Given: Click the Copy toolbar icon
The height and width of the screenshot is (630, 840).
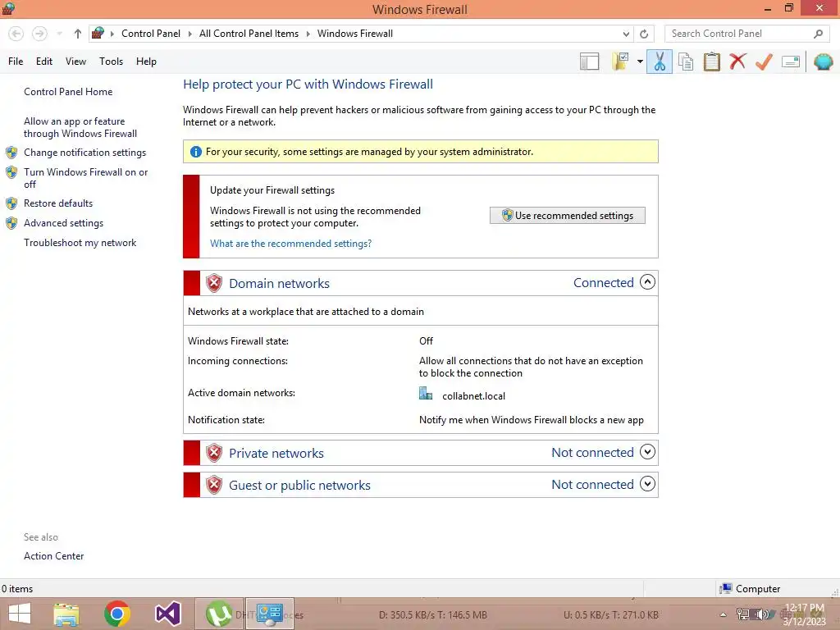Looking at the screenshot, I should pos(686,62).
